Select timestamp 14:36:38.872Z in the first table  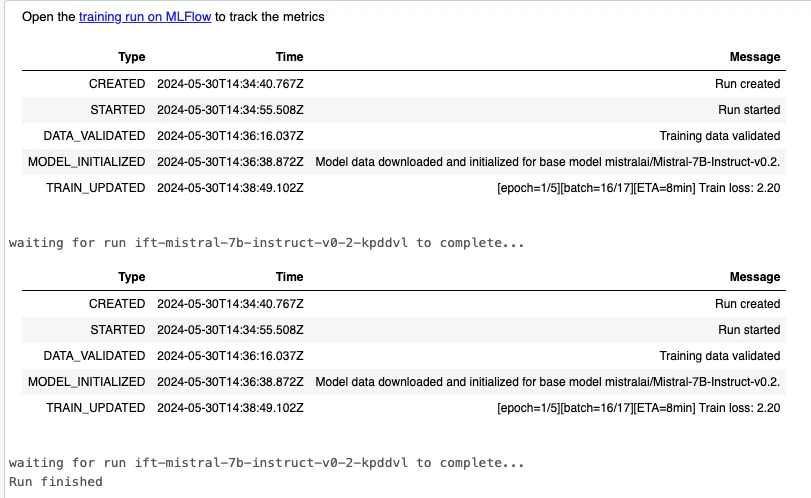pyautogui.click(x=230, y=162)
